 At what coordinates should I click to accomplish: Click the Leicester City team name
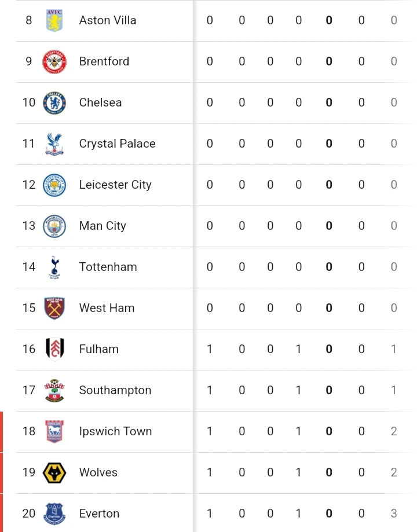(115, 185)
